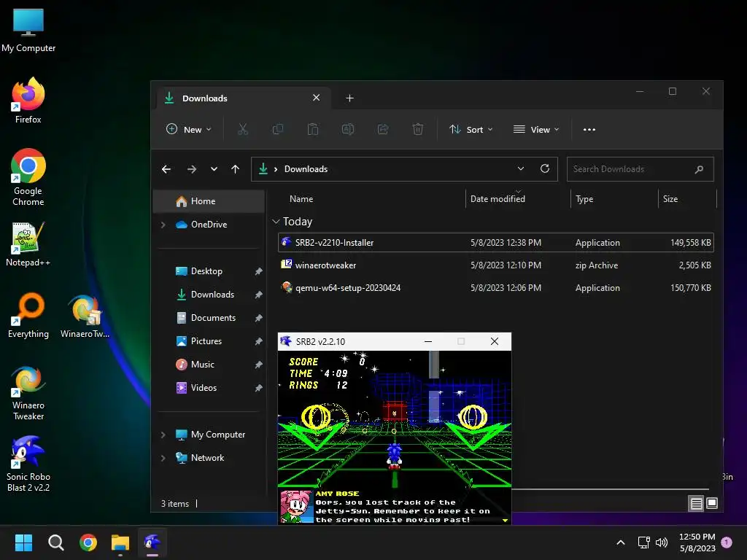This screenshot has width=747, height=560.
Task: Expand the OneDrive tree node
Action: point(163,225)
